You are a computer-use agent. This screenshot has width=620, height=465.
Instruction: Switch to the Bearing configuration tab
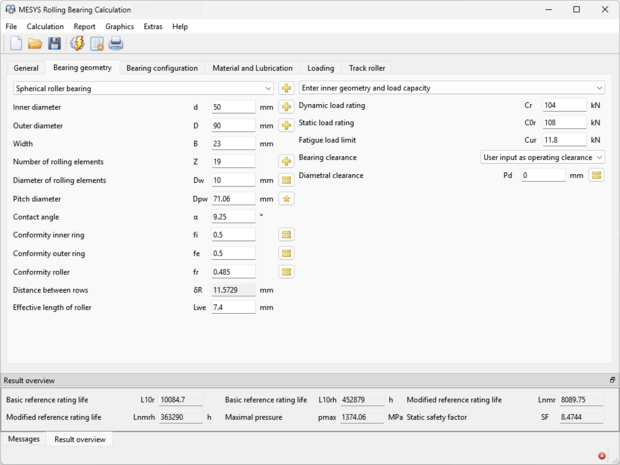[x=162, y=68]
